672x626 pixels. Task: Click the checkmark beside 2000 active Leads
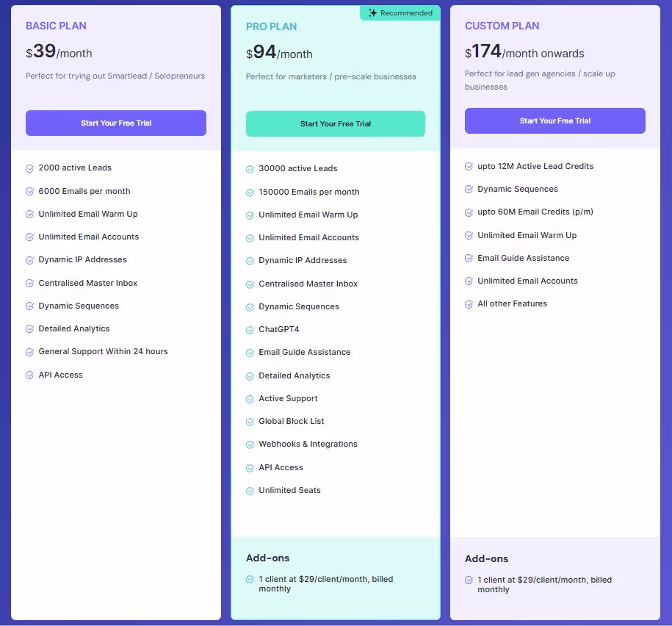(x=29, y=168)
